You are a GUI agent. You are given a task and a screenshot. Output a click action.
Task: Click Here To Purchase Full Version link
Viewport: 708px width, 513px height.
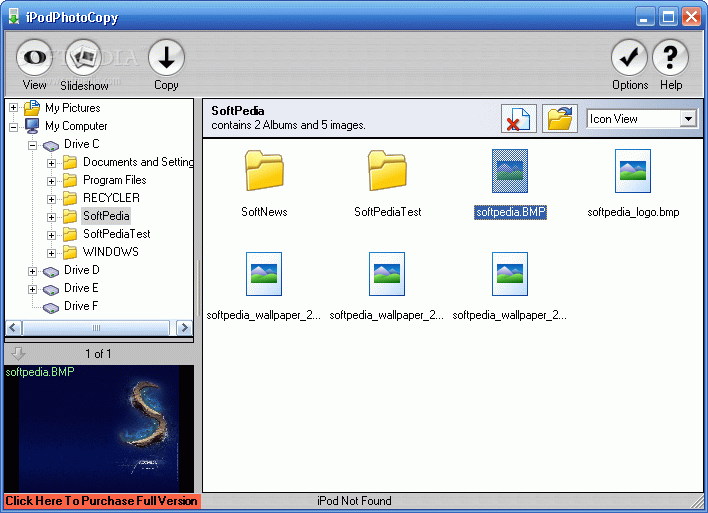[x=101, y=501]
